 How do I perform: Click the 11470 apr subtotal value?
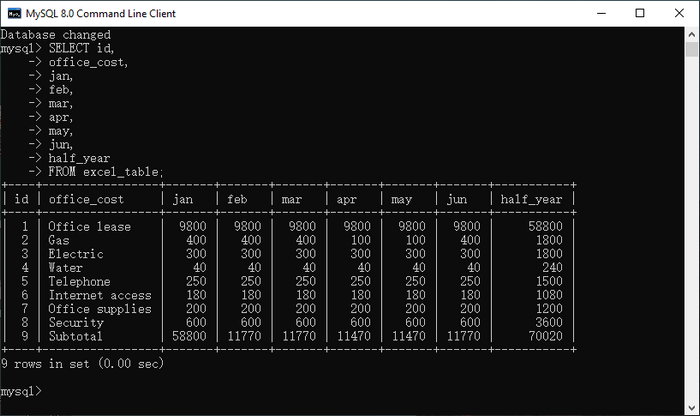pos(354,336)
